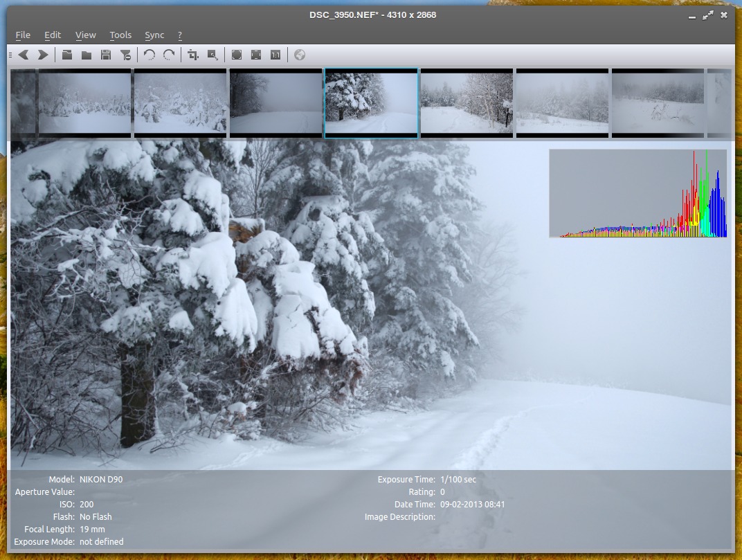
Task: Open the View menu
Action: (x=86, y=35)
